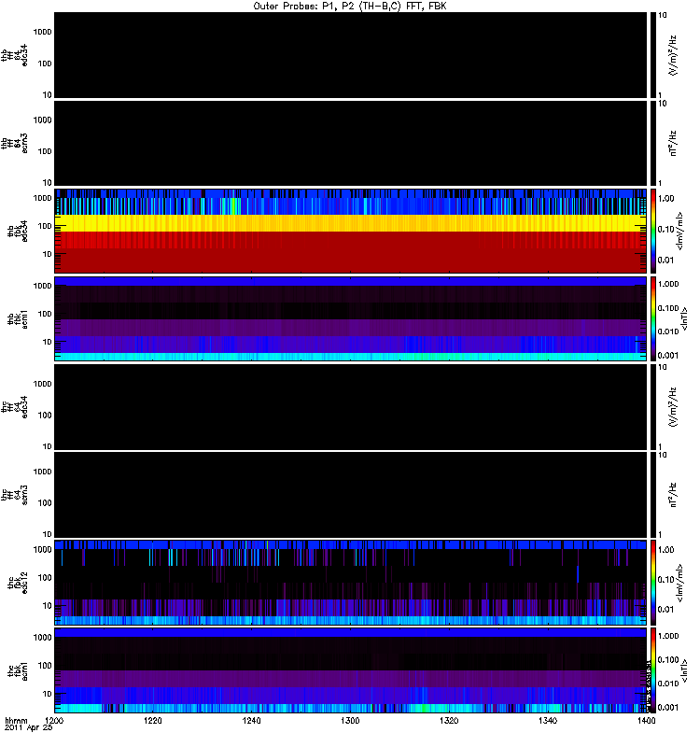Viewport: 700px width, 747px height.
Task: Click the black color bar of thc fff scm3 panel
Action: (653, 495)
